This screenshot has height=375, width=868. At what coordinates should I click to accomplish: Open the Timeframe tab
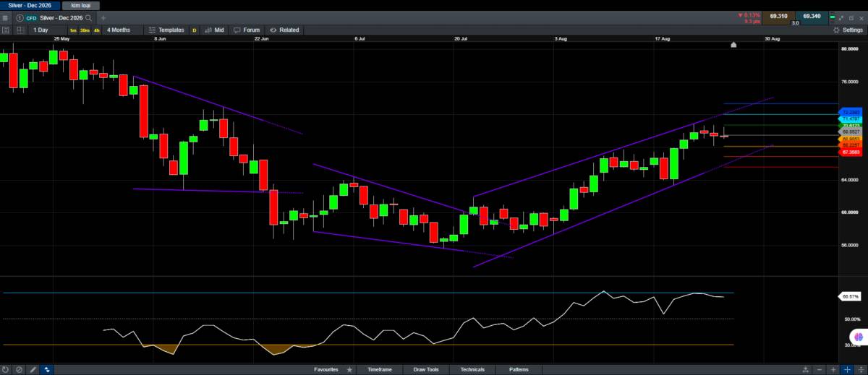pos(379,369)
